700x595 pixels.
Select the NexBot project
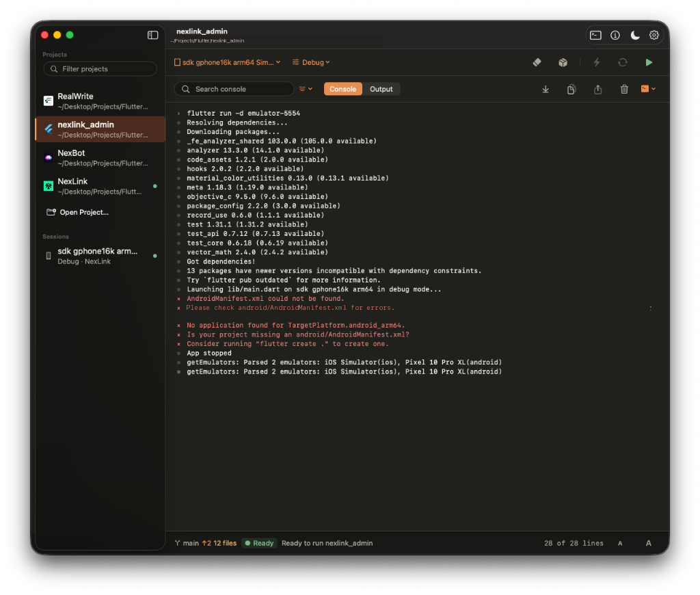100,158
